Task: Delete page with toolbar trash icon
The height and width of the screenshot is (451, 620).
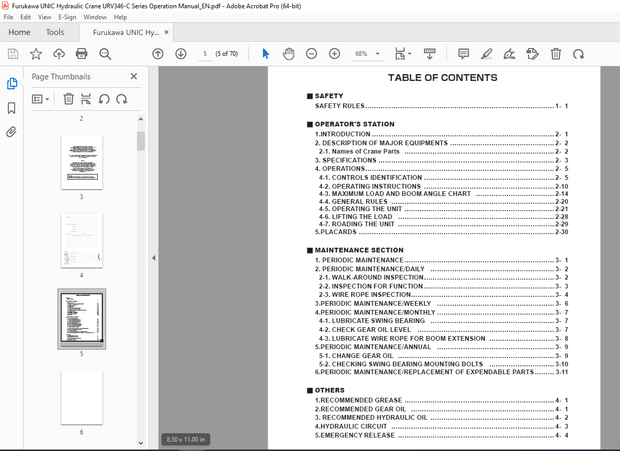Action: pos(556,54)
